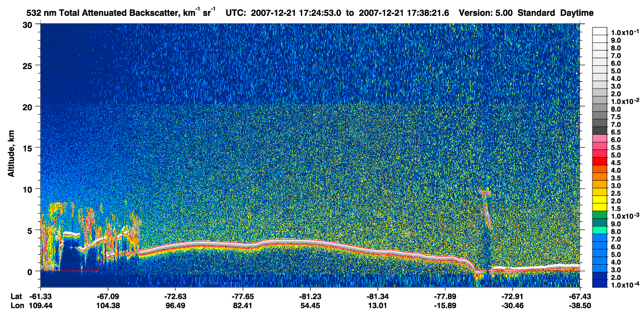Select the green 1.0x10-3 colorbar swatch
Viewport: 644px width, 330px height.
point(600,215)
